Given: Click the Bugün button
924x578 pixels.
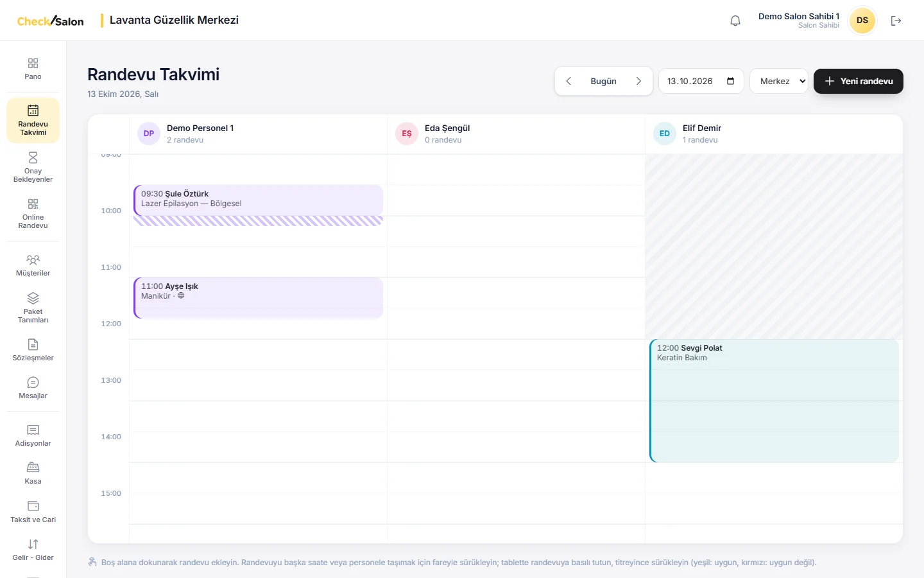Looking at the screenshot, I should point(603,81).
